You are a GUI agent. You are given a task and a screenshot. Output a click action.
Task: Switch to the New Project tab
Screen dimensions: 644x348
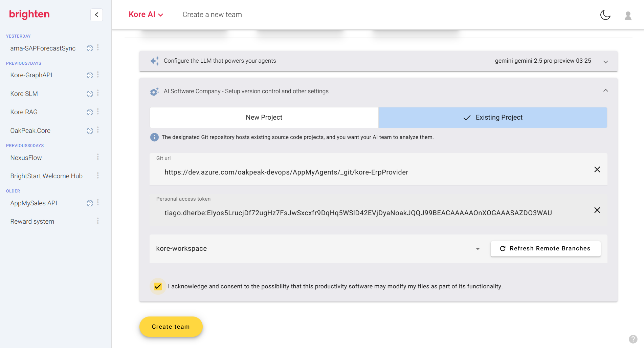pyautogui.click(x=264, y=118)
